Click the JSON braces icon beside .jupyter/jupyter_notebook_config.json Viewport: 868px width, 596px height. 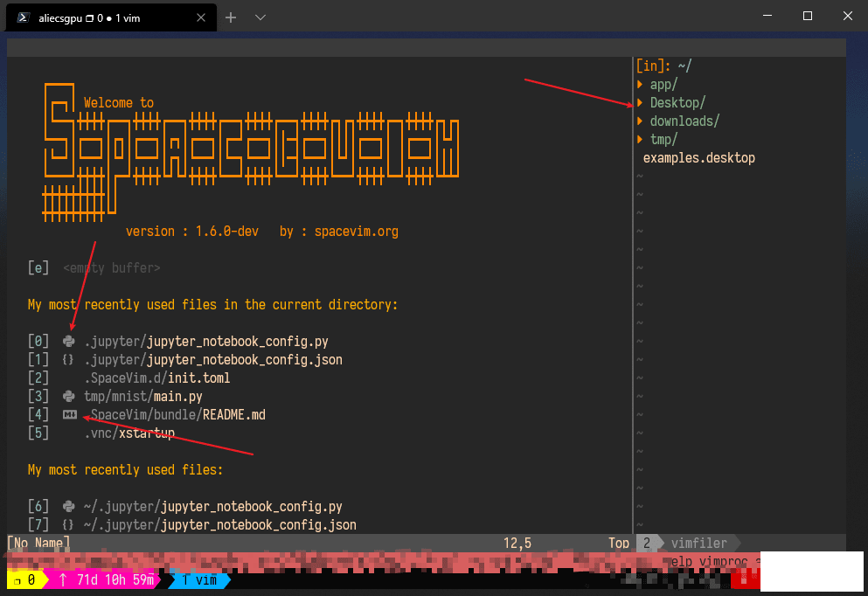(x=68, y=360)
